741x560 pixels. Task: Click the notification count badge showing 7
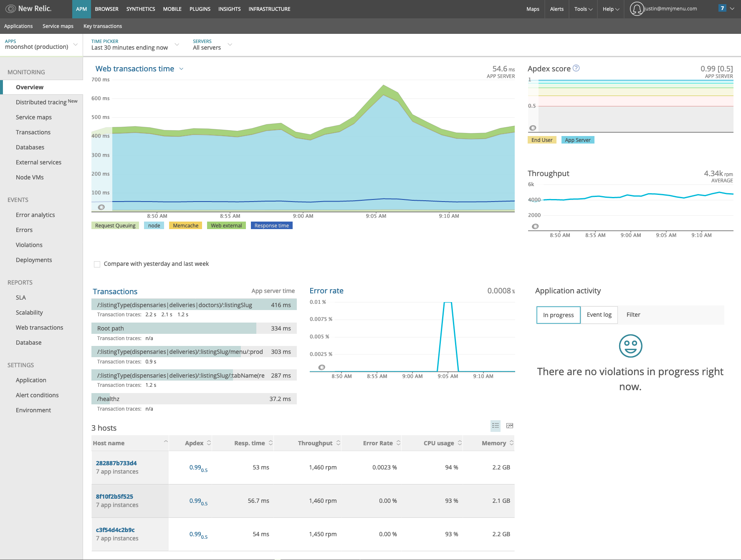coord(722,8)
